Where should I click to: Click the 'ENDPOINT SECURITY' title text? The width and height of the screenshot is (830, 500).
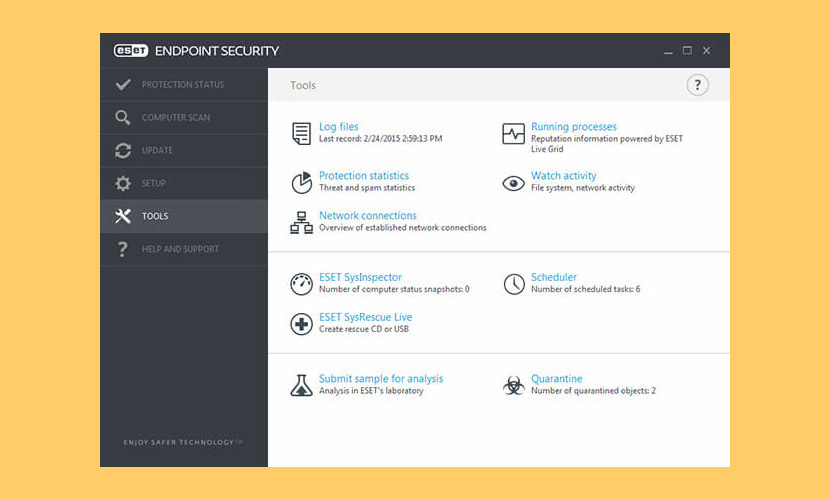[x=217, y=51]
